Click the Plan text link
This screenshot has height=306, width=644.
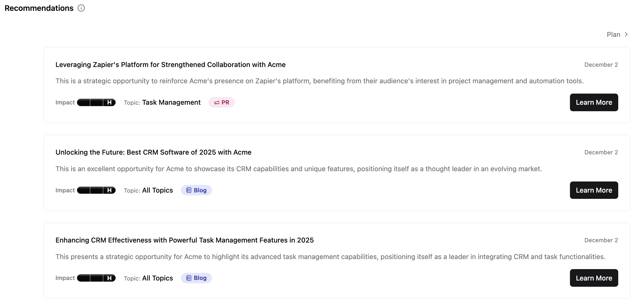pos(613,34)
